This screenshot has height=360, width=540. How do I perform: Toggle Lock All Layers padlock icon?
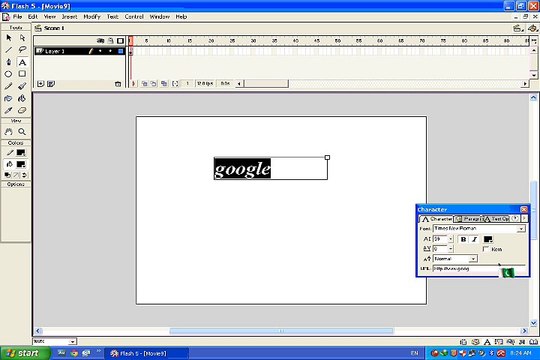111,41
